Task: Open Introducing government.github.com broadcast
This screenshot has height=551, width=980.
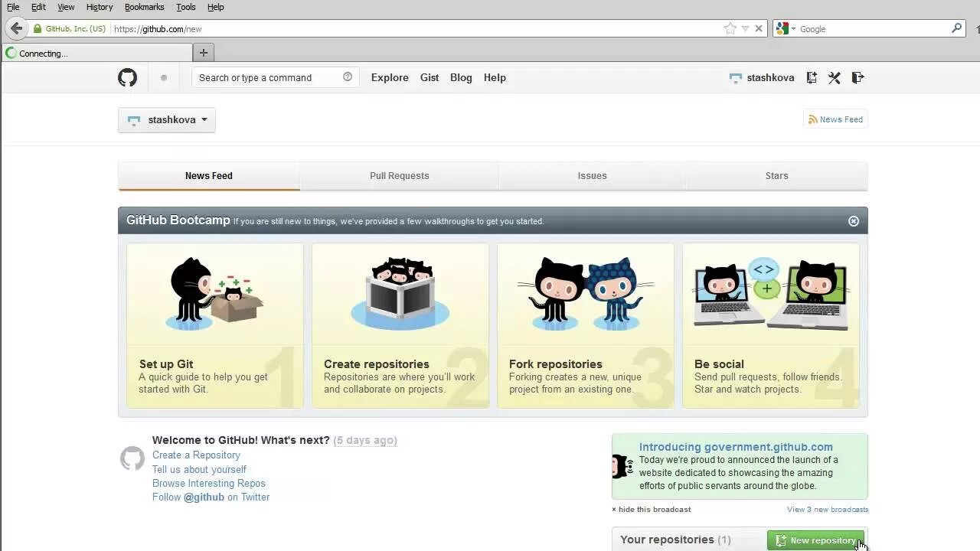Action: [x=736, y=447]
